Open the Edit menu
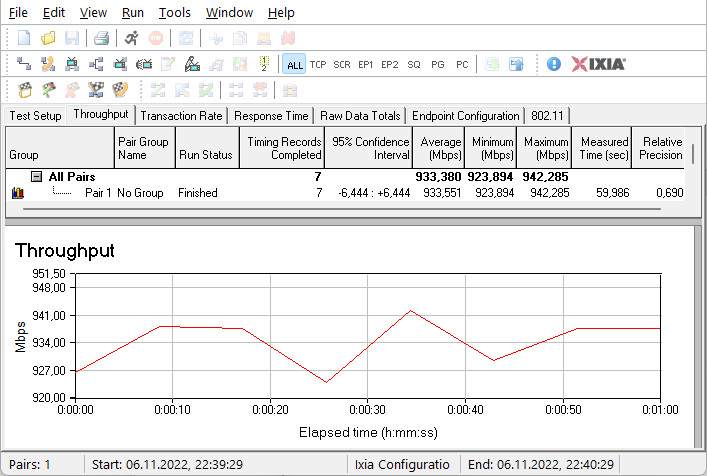Image resolution: width=707 pixels, height=476 pixels. pos(54,13)
